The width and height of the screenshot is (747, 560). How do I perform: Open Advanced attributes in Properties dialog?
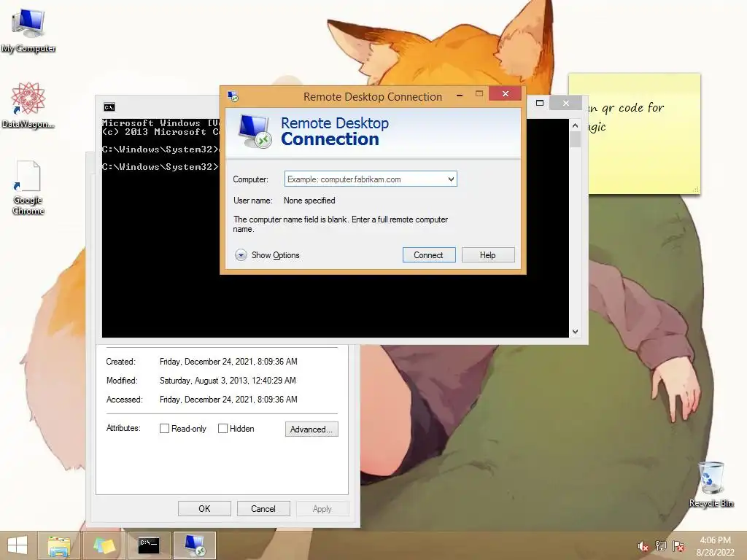[311, 429]
